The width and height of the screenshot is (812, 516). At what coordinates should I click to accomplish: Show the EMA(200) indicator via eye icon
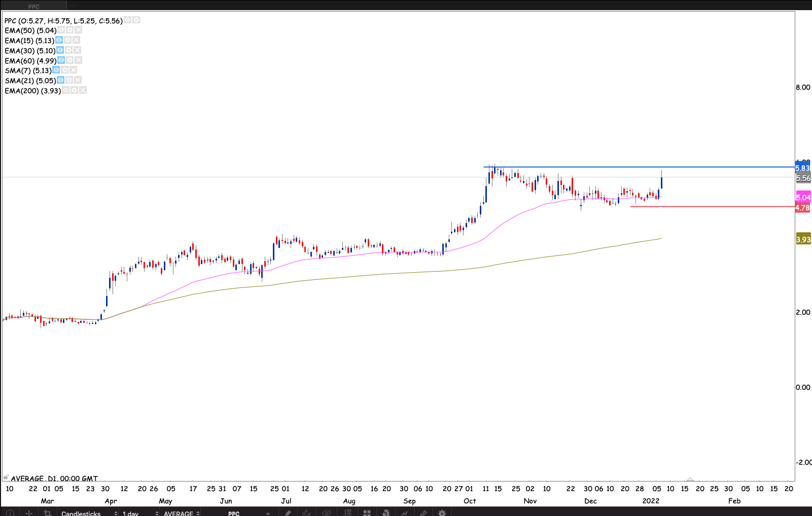(x=65, y=90)
